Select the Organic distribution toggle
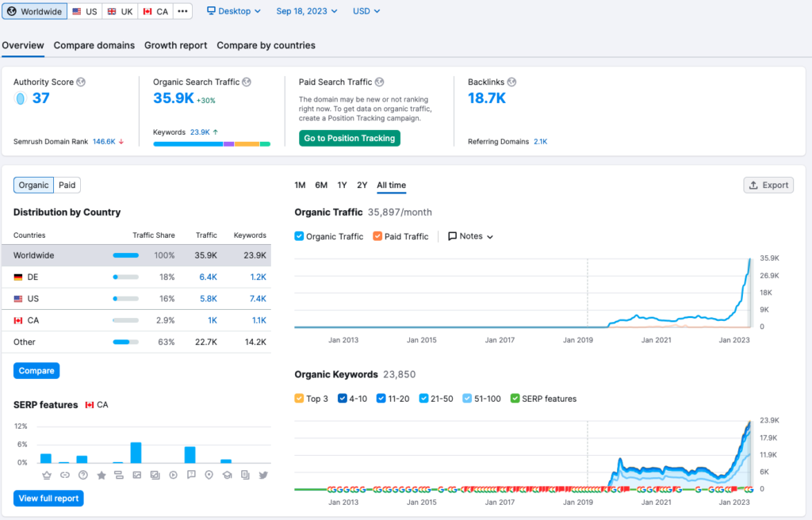Viewport: 812px width, 520px height. [x=33, y=185]
